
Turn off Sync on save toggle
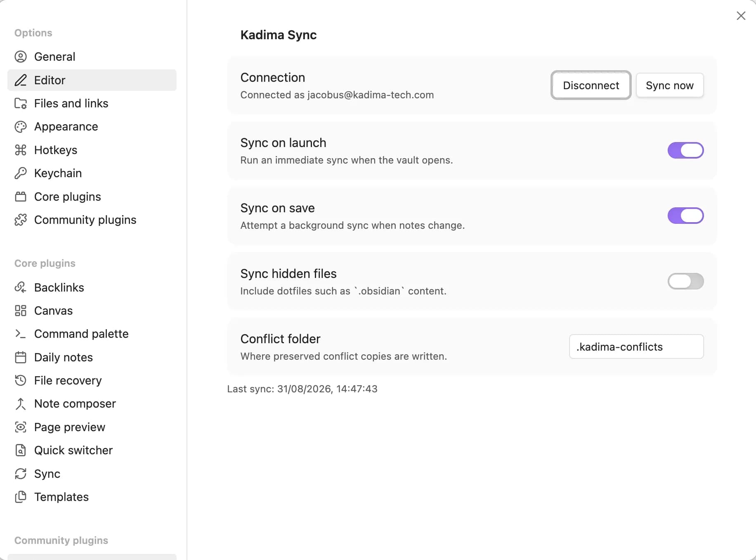(x=685, y=216)
